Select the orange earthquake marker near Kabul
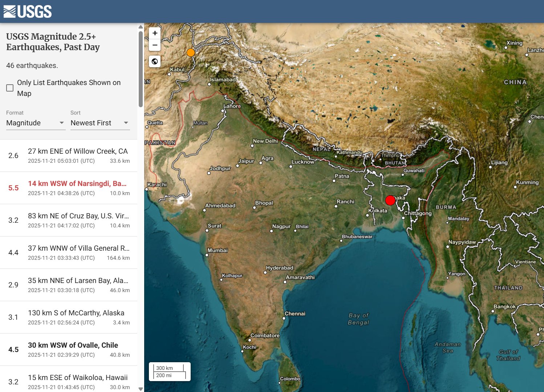This screenshot has height=392, width=544. pyautogui.click(x=191, y=52)
